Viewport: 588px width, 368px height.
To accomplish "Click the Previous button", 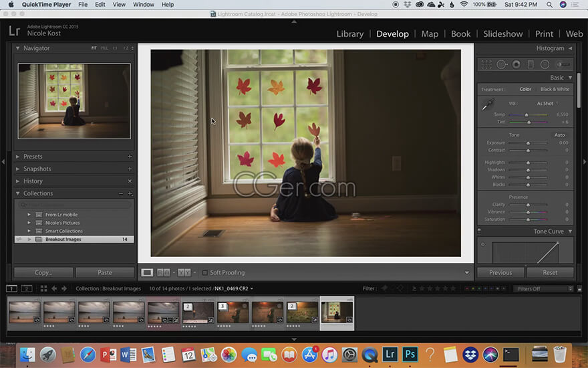I will [x=500, y=272].
